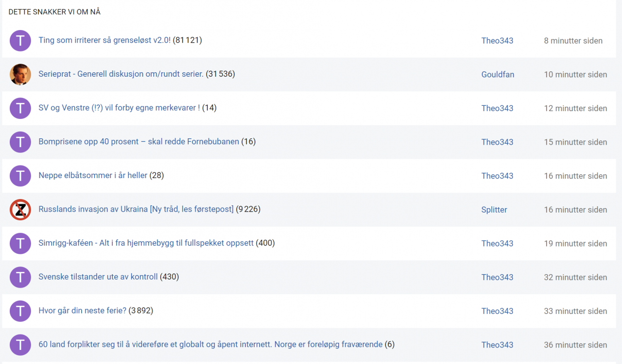Click Theo343 avatar beside 'Ting som irriterer' thread

coord(20,41)
